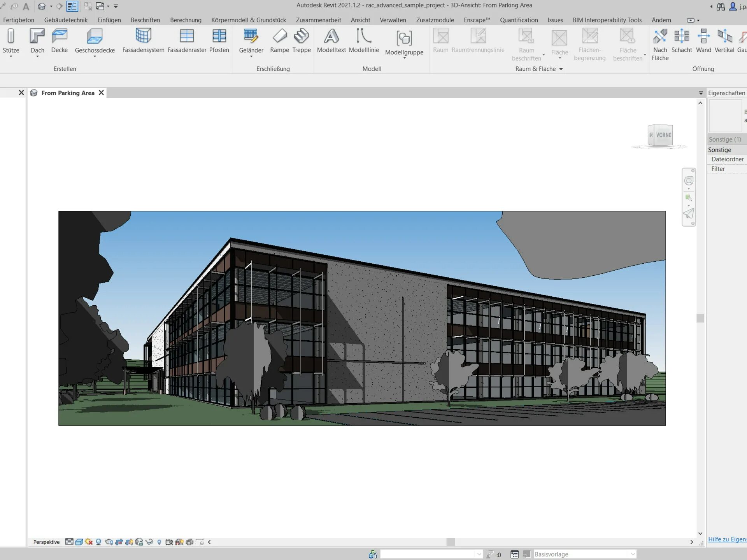Viewport: 747px width, 560px height.
Task: Click the Perspektive view scale label
Action: [x=46, y=542]
